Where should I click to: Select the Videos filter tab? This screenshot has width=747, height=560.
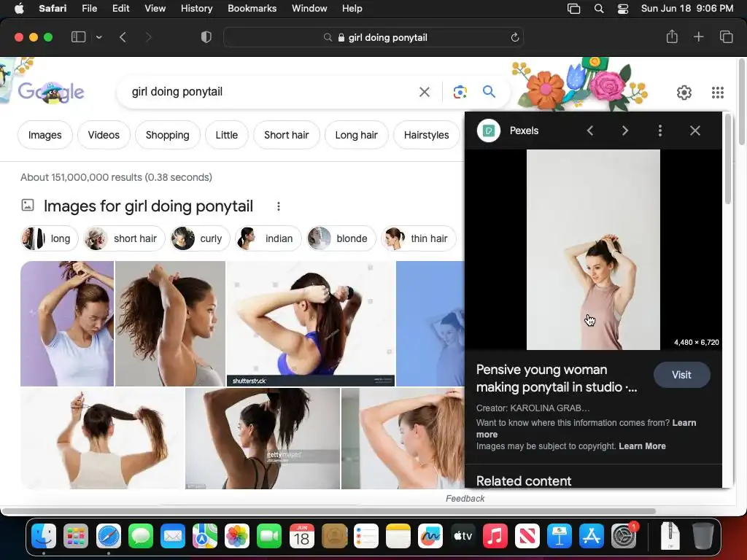pyautogui.click(x=104, y=135)
